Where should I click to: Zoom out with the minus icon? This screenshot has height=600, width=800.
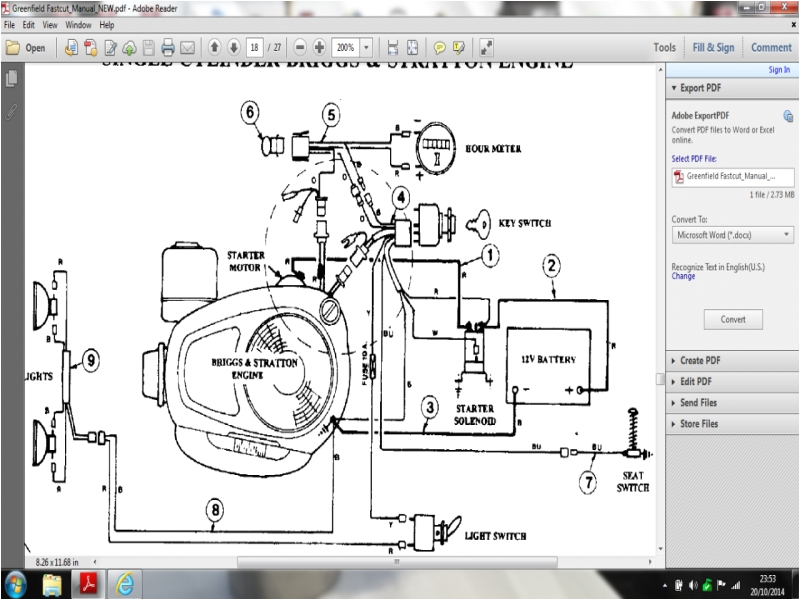coord(300,47)
